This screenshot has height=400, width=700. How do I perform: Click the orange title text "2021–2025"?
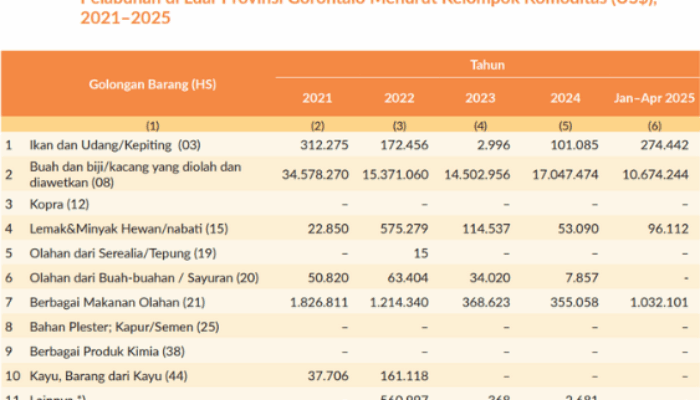pos(125,18)
